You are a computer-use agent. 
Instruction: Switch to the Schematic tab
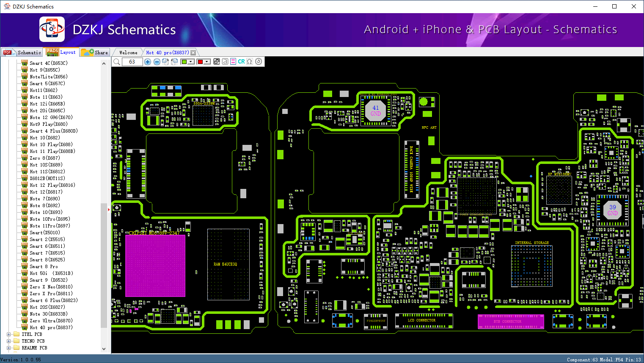tap(22, 53)
